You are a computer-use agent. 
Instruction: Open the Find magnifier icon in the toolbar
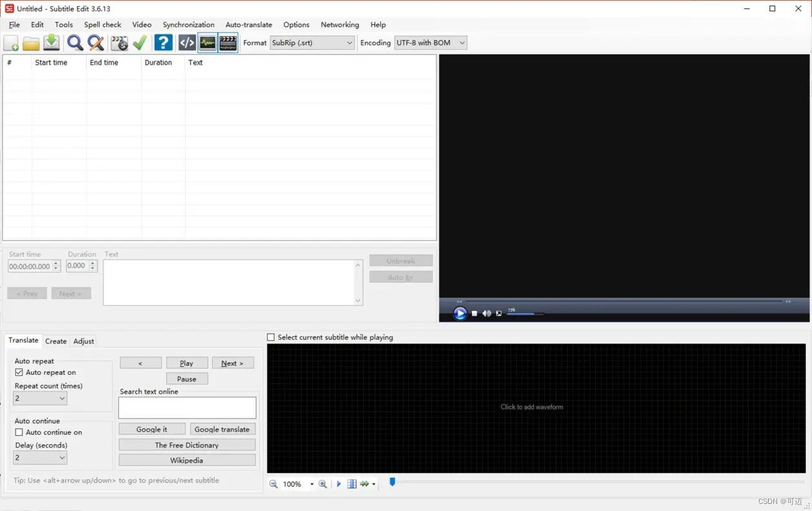pyautogui.click(x=75, y=43)
